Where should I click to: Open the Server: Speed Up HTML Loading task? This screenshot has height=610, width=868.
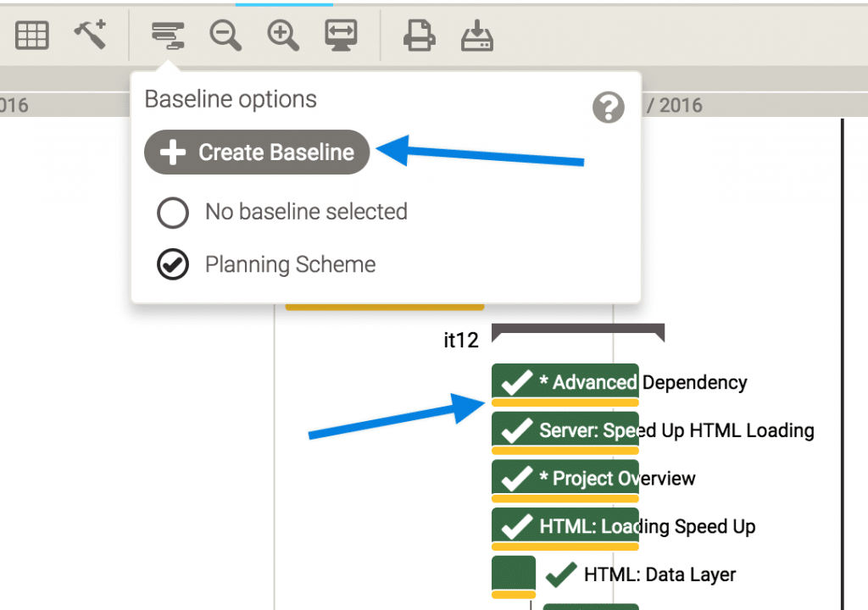click(565, 430)
